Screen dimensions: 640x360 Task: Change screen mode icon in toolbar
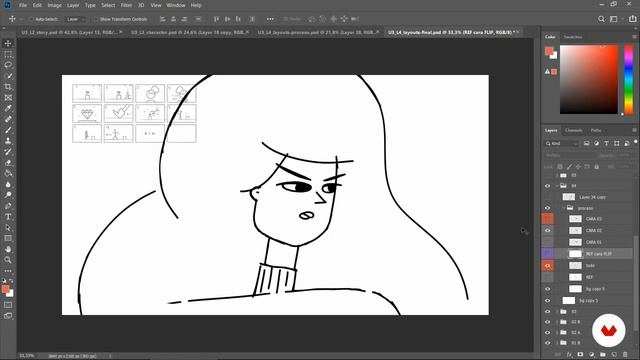point(8,316)
